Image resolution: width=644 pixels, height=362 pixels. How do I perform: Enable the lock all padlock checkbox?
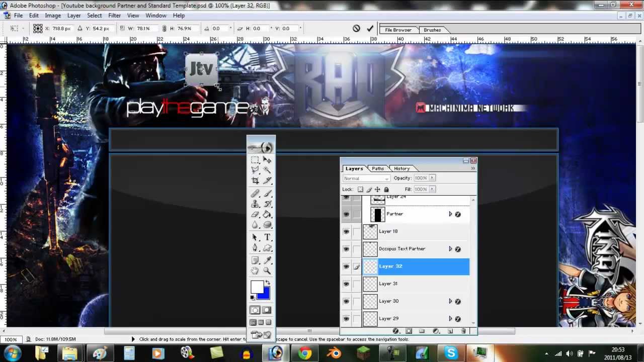coord(386,190)
